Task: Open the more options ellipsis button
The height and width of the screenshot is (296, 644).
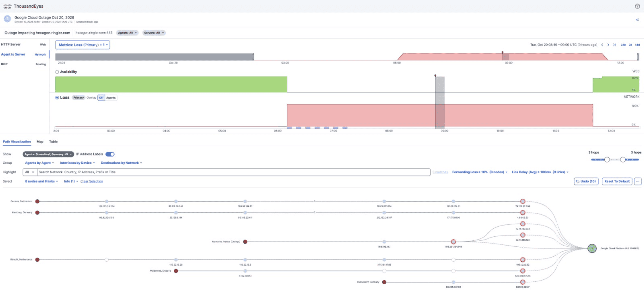Action: (x=637, y=181)
